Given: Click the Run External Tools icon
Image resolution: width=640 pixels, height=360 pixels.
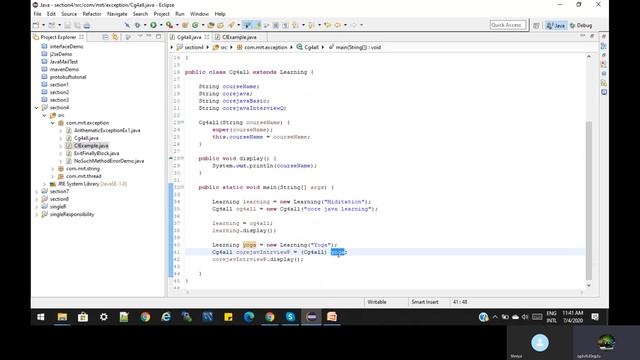Looking at the screenshot, I should (x=169, y=25).
